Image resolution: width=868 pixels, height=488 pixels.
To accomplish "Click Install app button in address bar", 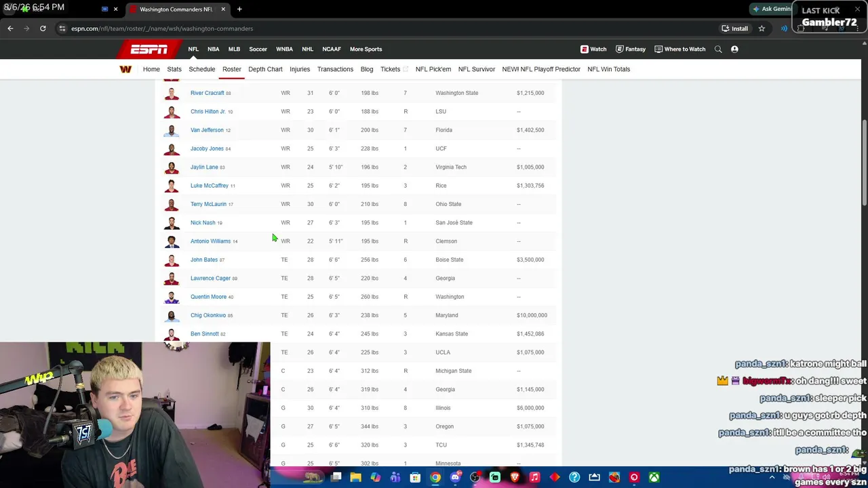I will (x=734, y=28).
